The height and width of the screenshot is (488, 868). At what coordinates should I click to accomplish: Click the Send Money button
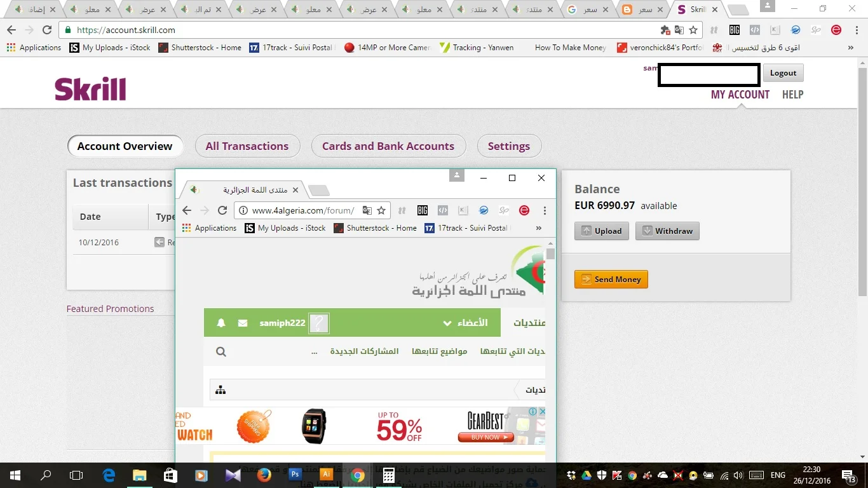(x=611, y=280)
